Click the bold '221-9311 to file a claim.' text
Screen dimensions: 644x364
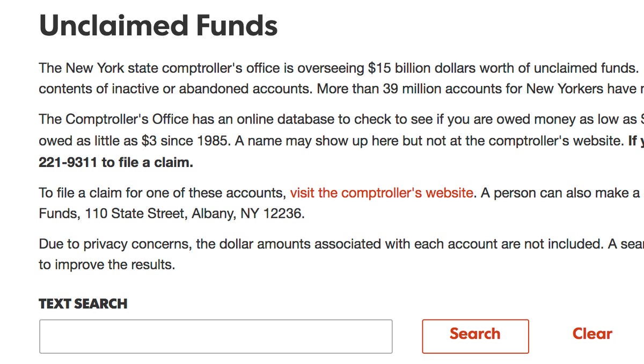pyautogui.click(x=116, y=162)
